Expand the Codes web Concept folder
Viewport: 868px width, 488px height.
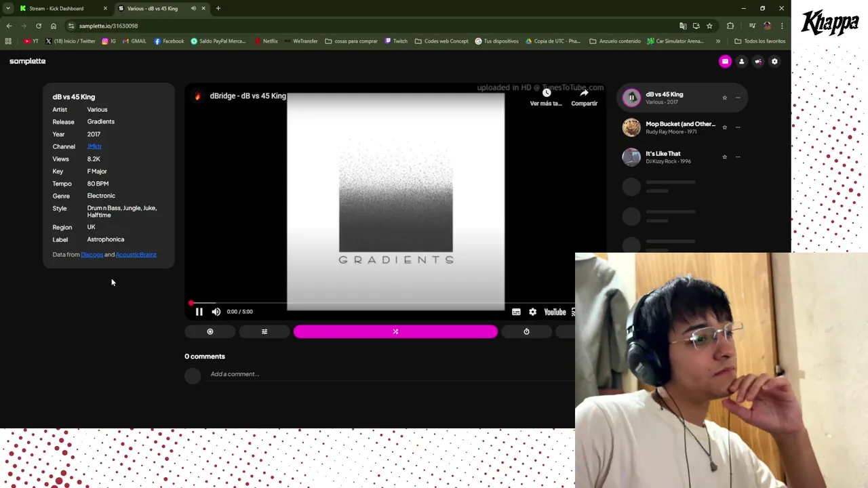[x=441, y=41]
